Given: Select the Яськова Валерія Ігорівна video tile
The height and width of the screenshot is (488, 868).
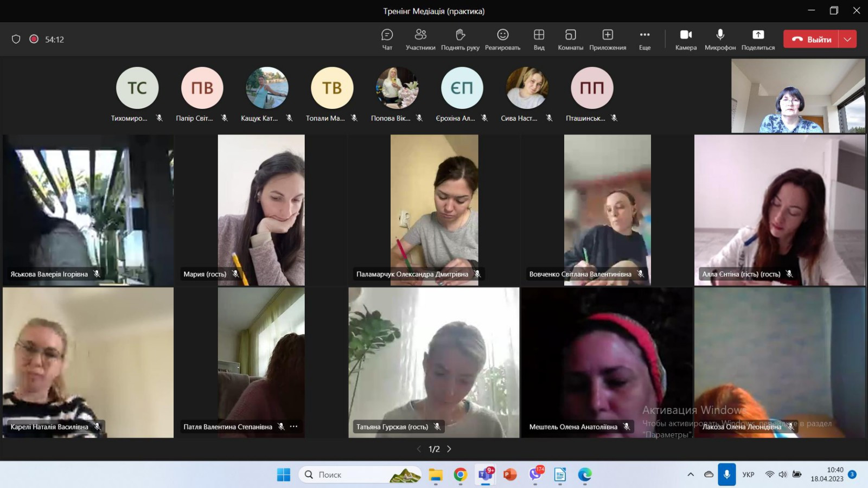Looking at the screenshot, I should (88, 210).
